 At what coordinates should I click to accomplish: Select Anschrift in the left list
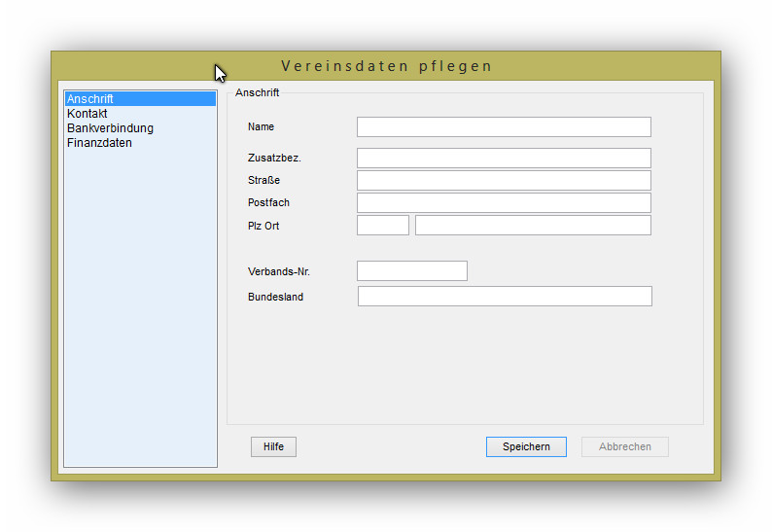pyautogui.click(x=90, y=99)
